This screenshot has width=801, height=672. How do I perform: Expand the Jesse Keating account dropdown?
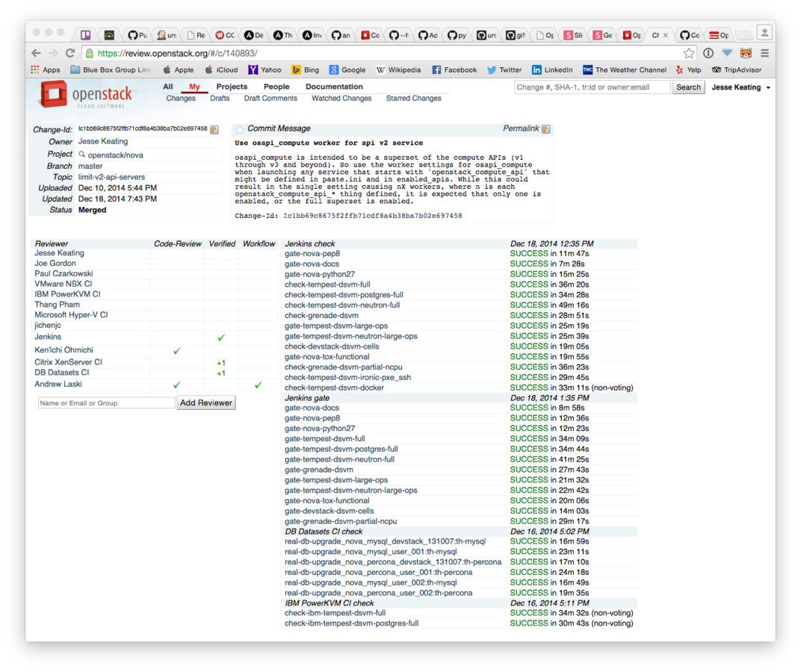tap(740, 87)
